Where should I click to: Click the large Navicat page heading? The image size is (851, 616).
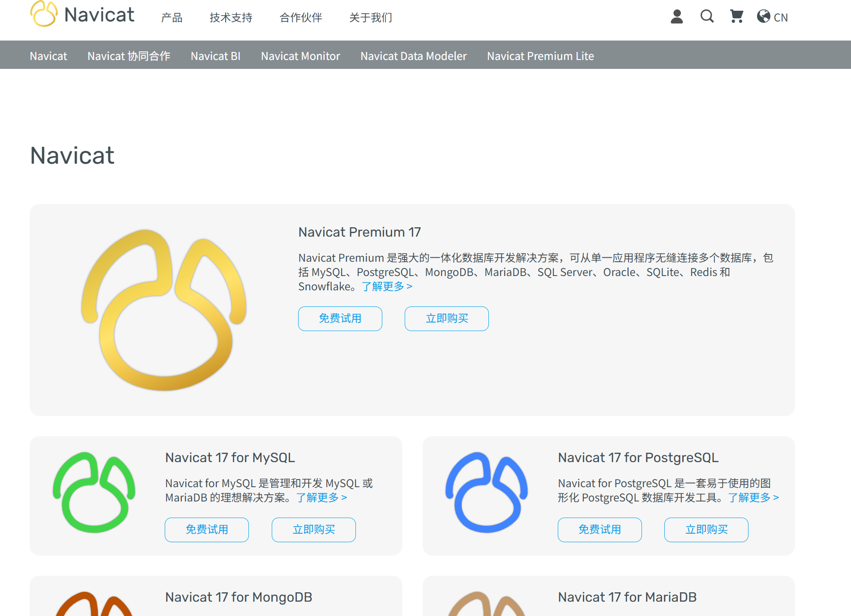click(72, 156)
